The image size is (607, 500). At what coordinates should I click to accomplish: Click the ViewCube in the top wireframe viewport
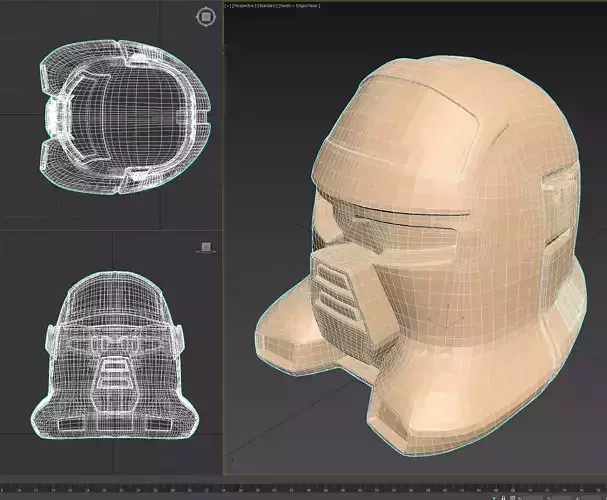coord(206,17)
